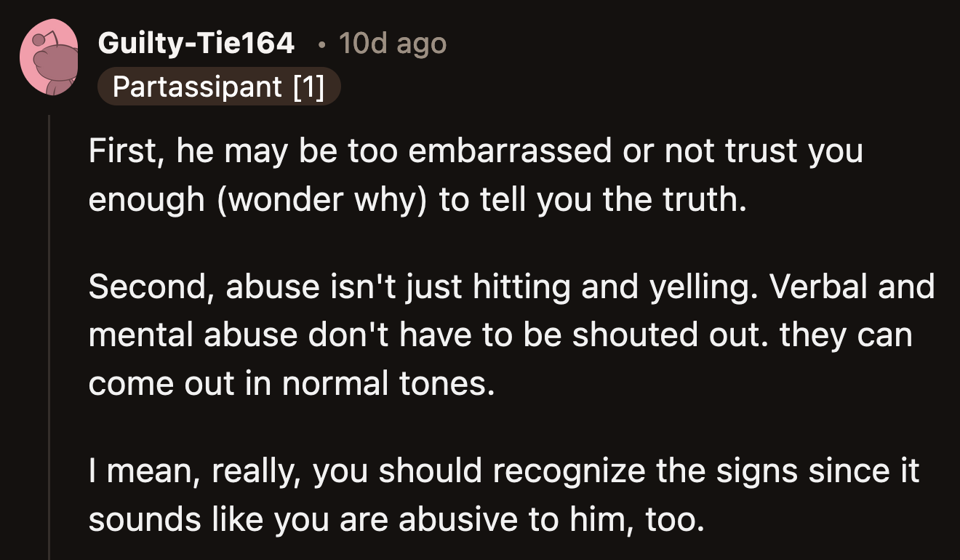Click the username Guilty-Tie164
Image resolution: width=960 pixels, height=560 pixels.
196,42
